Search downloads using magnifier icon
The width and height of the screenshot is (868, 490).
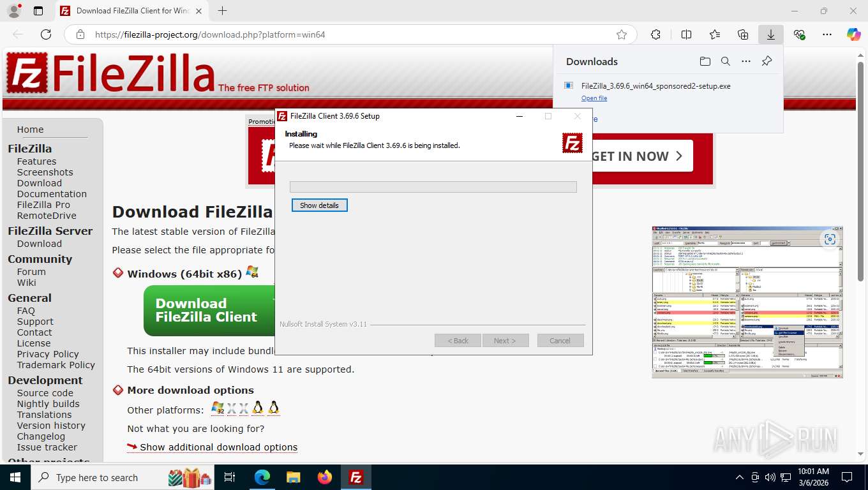pos(726,61)
